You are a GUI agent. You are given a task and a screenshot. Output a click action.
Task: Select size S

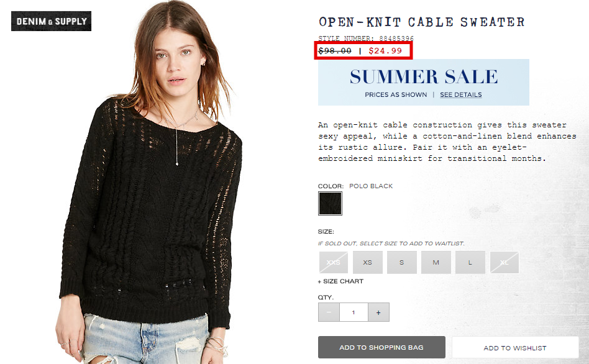[401, 262]
